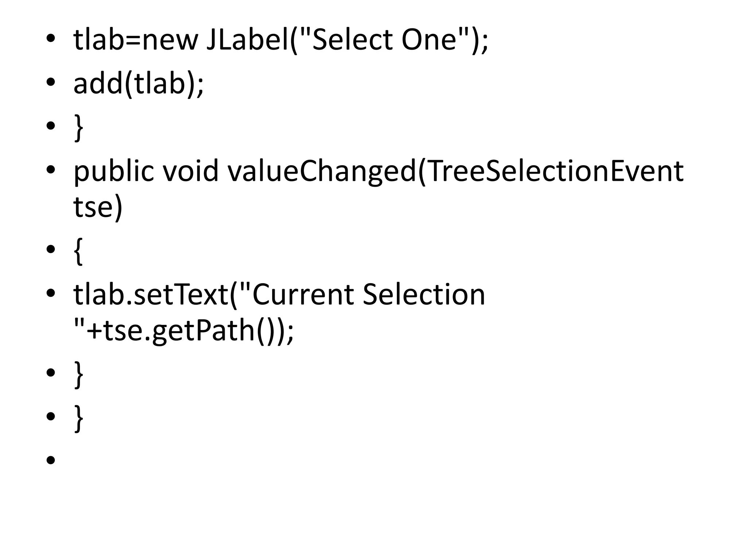Click the empty final bullet point
This screenshot has width=747, height=560.
[51, 460]
